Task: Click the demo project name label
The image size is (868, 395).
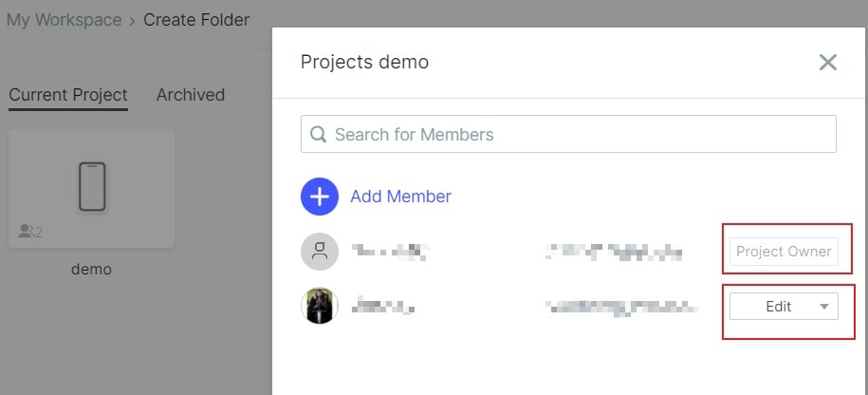Action: pos(91,270)
